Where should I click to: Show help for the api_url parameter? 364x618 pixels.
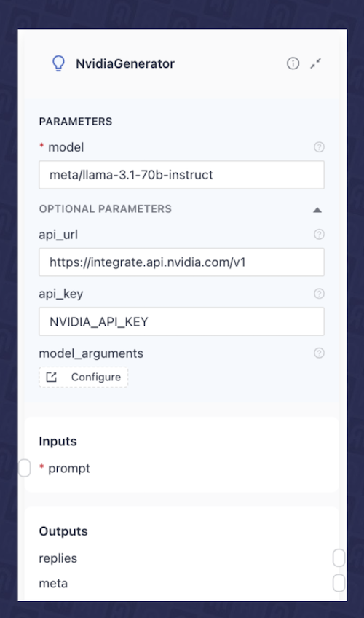[x=319, y=234]
